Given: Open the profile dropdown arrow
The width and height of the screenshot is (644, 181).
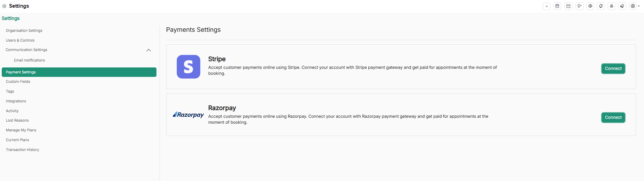Looking at the screenshot, I should pyautogui.click(x=639, y=6).
